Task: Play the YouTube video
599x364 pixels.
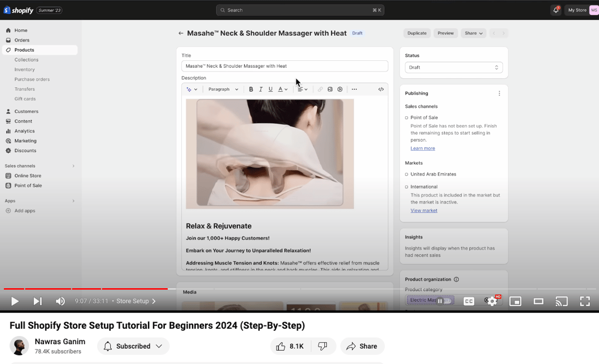Action: tap(15, 301)
